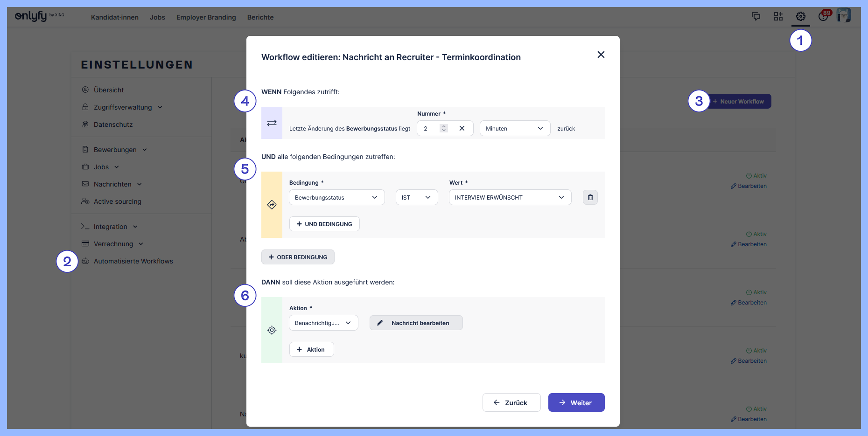
Task: Open the settings gear in the top bar
Action: (x=801, y=16)
